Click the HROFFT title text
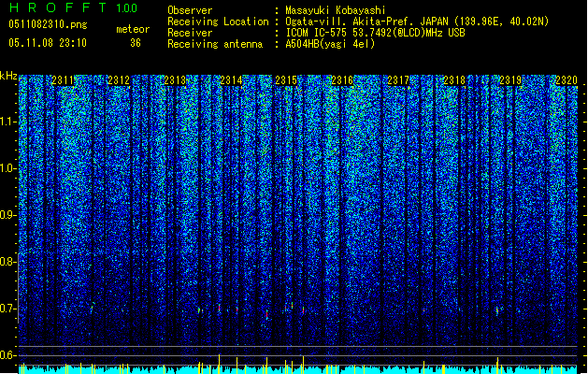 (58, 7)
